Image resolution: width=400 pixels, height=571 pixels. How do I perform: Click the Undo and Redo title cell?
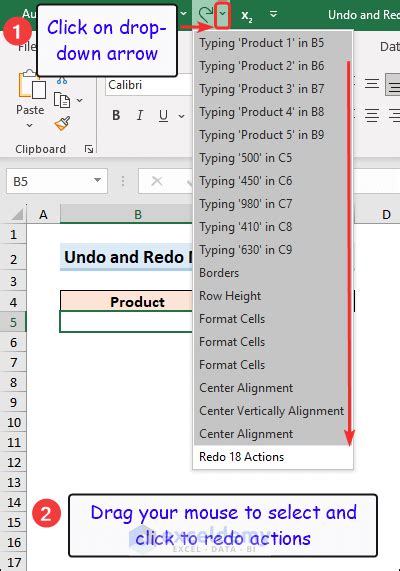click(126, 257)
